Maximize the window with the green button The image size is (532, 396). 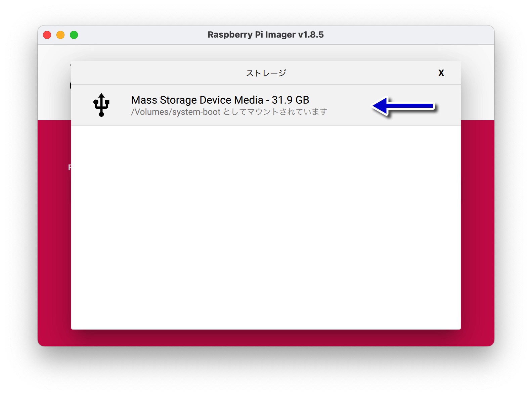[x=74, y=35]
